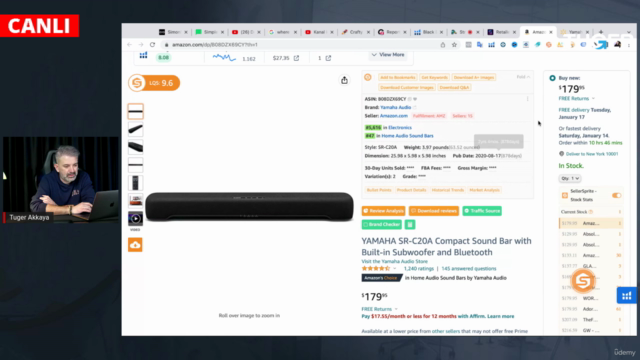Viewport: 640px width, 360px height.
Task: Open floating SellerSprite orange circle button
Action: click(583, 281)
